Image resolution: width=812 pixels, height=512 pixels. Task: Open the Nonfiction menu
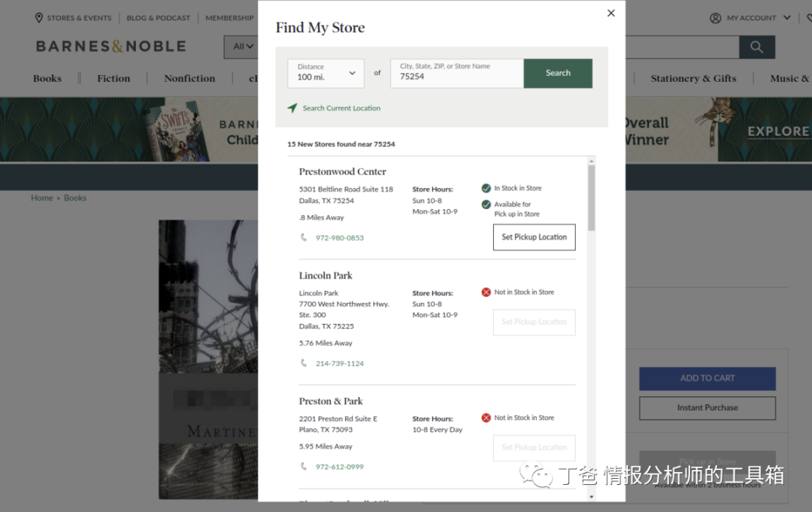(x=189, y=78)
